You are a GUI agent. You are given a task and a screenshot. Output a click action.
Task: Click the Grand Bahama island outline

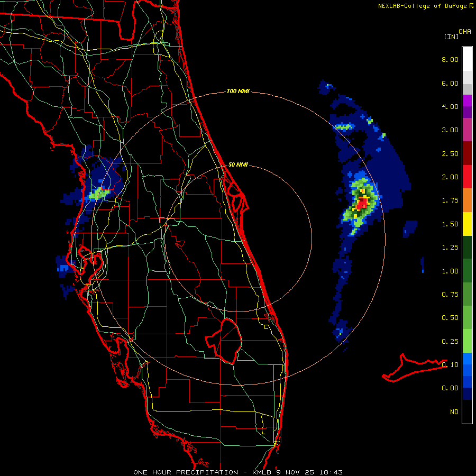414,368
